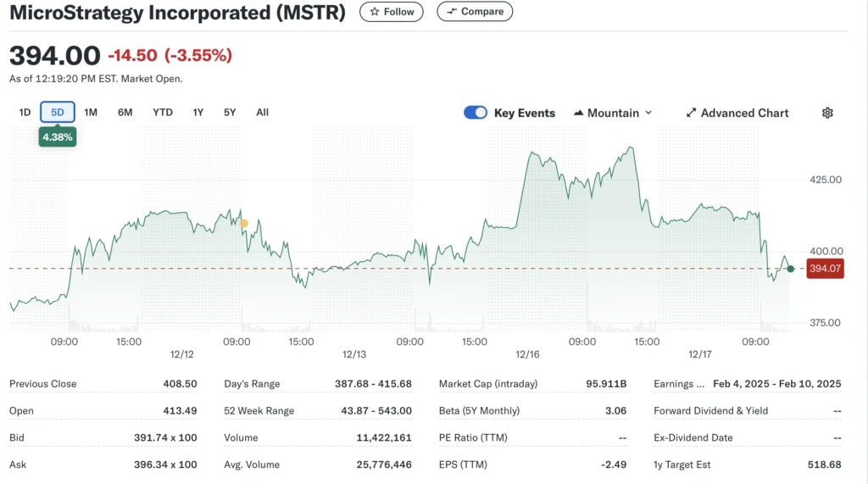Click the green current price dot
The width and height of the screenshot is (868, 484).
pos(790,269)
